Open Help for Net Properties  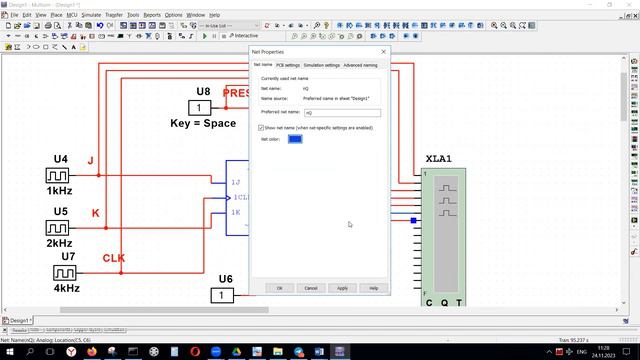pyautogui.click(x=373, y=288)
